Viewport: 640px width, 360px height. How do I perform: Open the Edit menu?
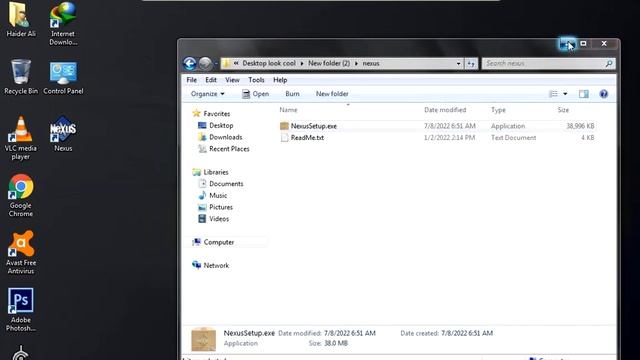point(211,80)
